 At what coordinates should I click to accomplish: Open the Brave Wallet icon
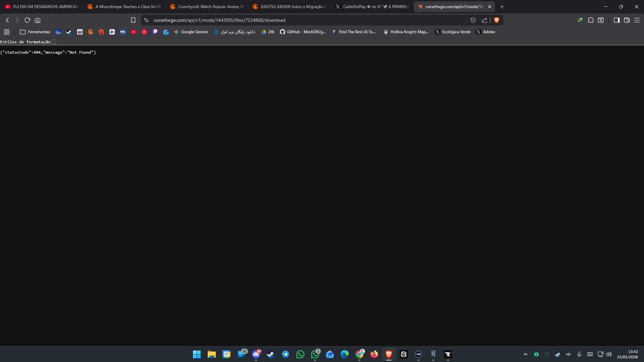626,20
